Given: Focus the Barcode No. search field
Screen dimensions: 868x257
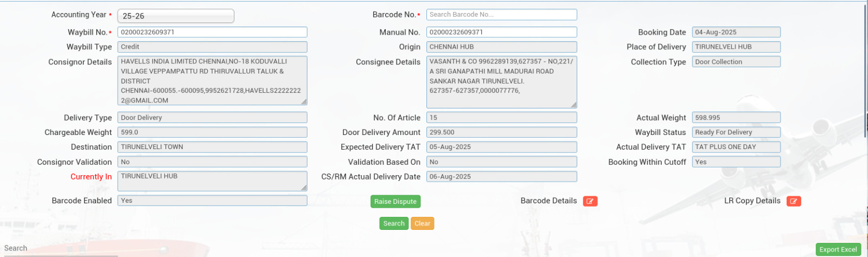Looking at the screenshot, I should [501, 15].
